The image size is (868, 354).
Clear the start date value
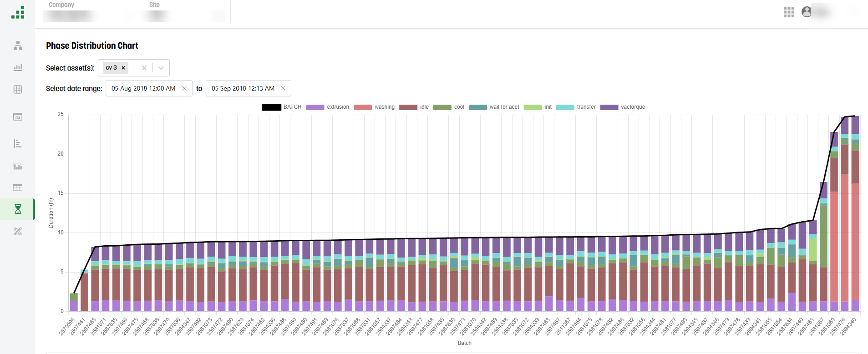point(184,88)
